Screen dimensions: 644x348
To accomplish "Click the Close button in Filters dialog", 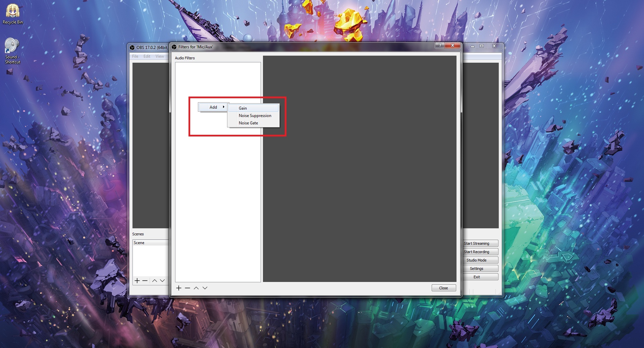I will tap(443, 288).
